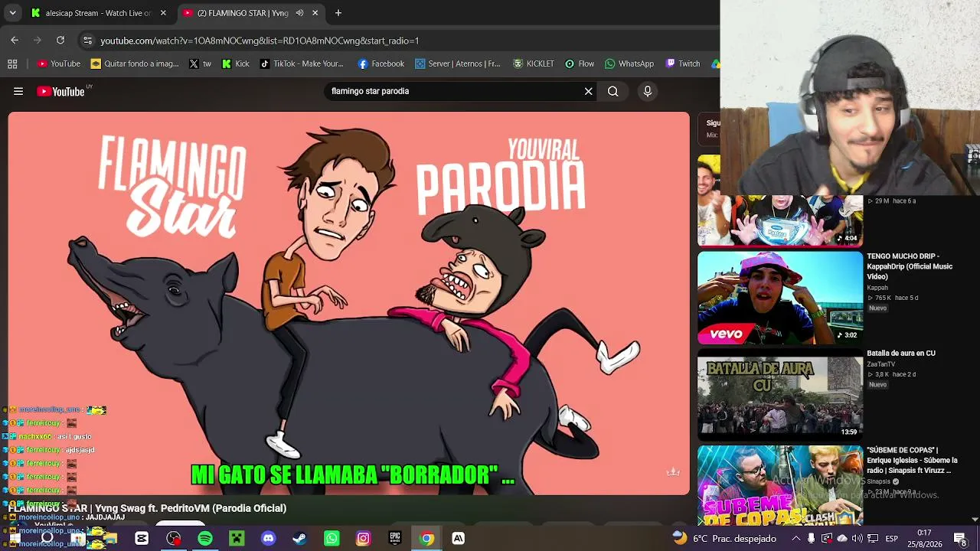Start voice search with the microphone icon
The image size is (980, 551).
tap(648, 91)
